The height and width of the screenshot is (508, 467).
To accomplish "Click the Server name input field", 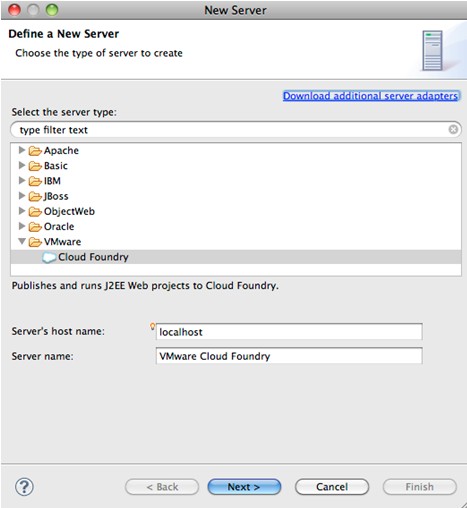I will pyautogui.click(x=289, y=356).
